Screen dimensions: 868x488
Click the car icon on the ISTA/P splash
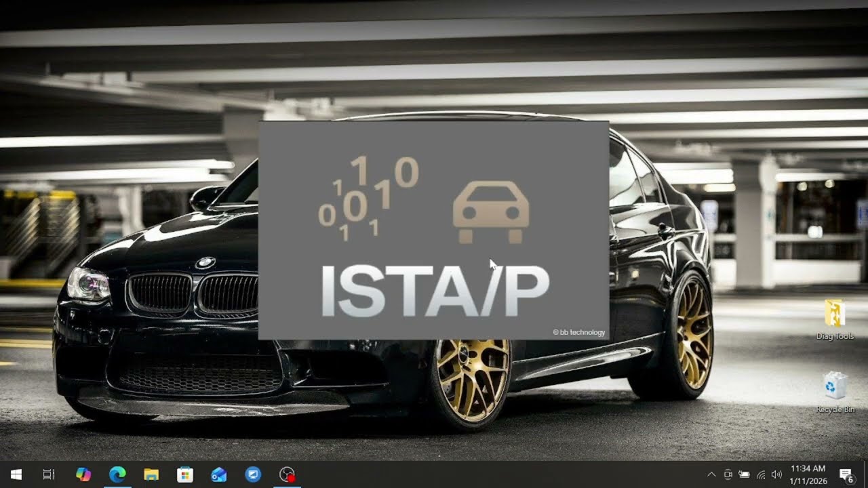point(491,212)
